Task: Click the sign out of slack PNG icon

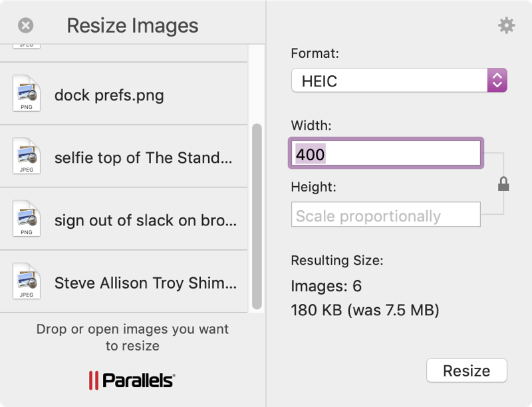Action: click(x=27, y=219)
